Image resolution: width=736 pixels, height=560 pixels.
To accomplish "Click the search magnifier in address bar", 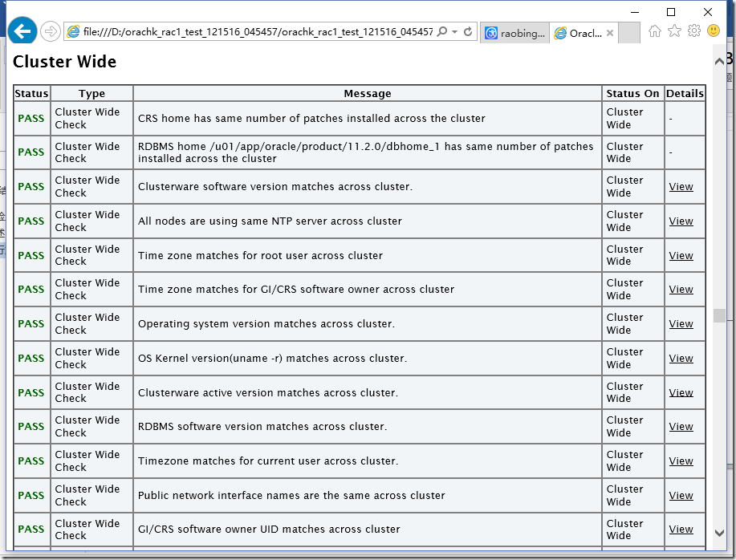I will (x=442, y=32).
